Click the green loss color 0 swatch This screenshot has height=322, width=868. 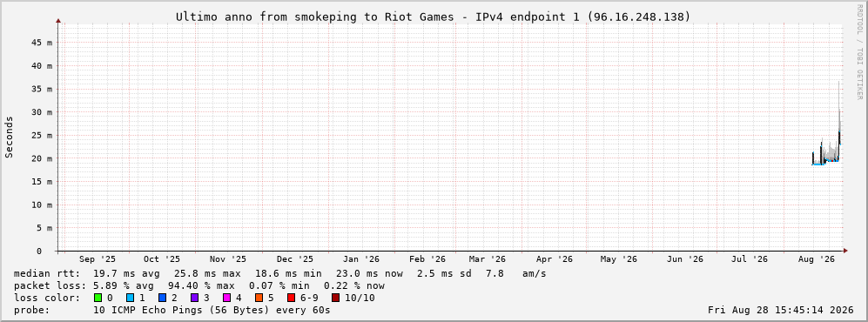pyautogui.click(x=98, y=299)
